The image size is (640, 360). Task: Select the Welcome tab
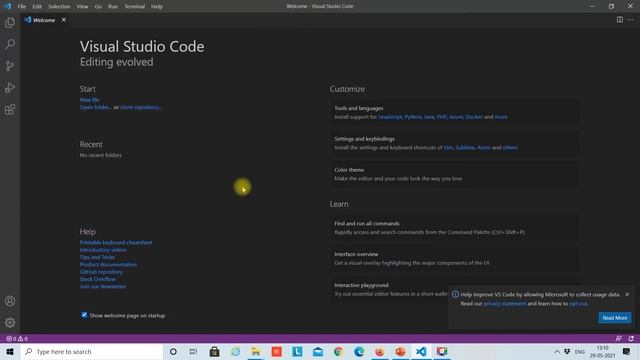[x=44, y=20]
